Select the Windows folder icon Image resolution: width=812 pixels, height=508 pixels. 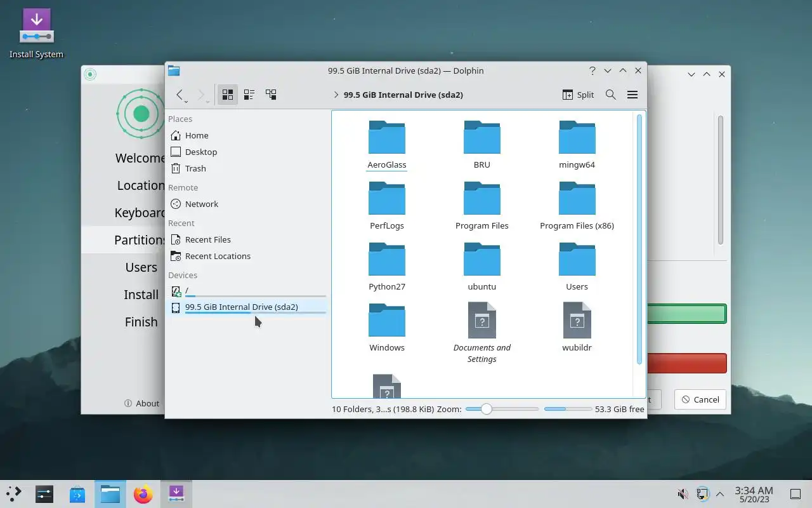coord(387,320)
